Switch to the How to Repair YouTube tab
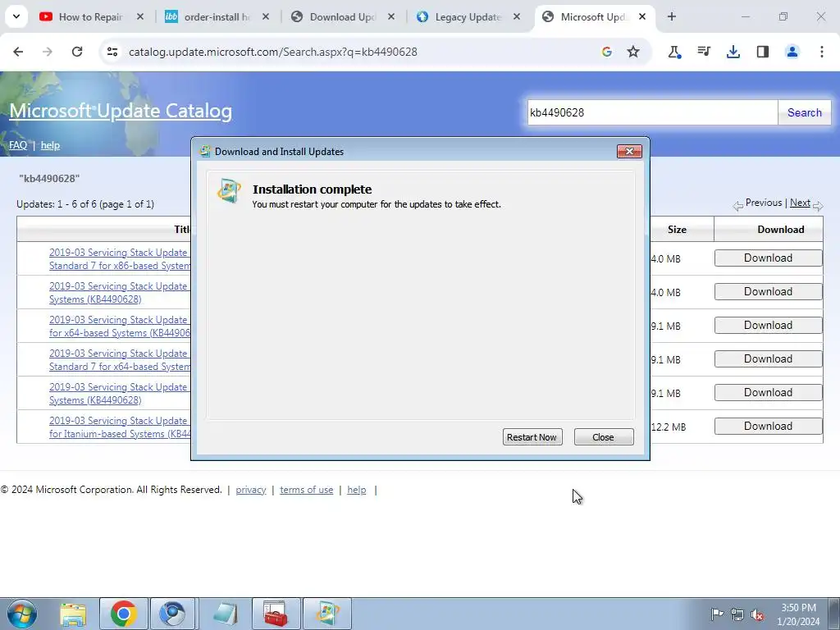This screenshot has height=630, width=840. click(x=91, y=16)
